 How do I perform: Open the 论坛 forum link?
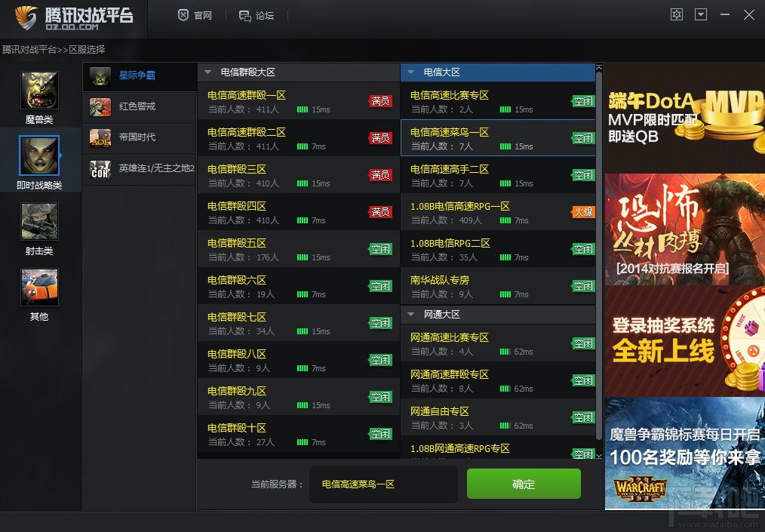257,16
